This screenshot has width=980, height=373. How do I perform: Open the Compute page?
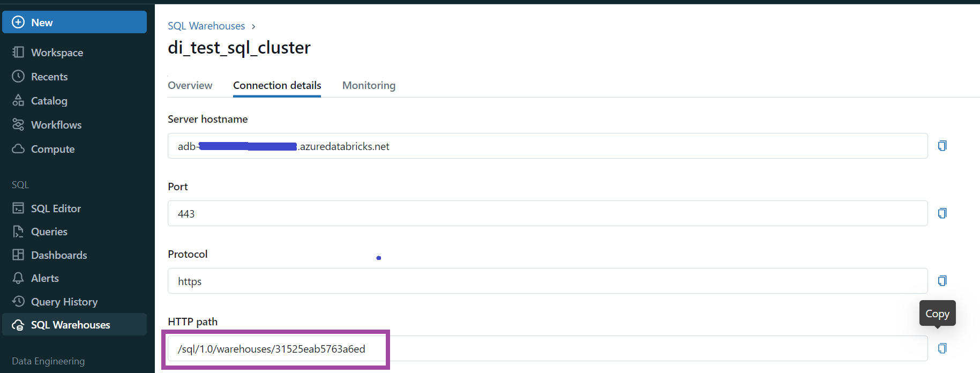(x=53, y=148)
